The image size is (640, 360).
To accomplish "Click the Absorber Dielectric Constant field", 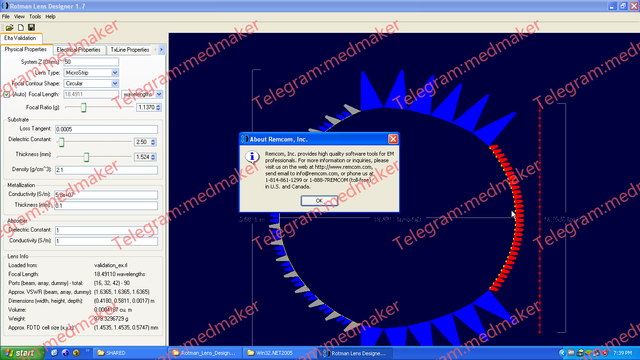I will 106,230.
